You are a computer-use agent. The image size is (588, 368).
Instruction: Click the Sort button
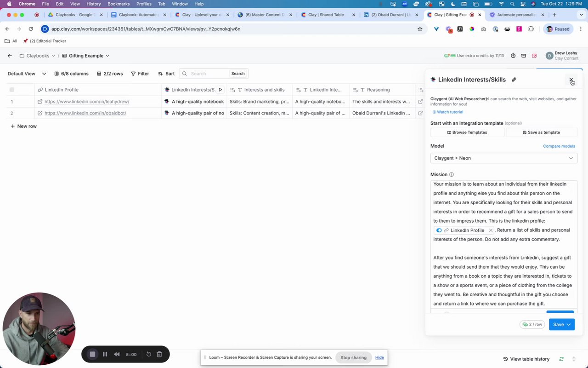click(x=166, y=74)
